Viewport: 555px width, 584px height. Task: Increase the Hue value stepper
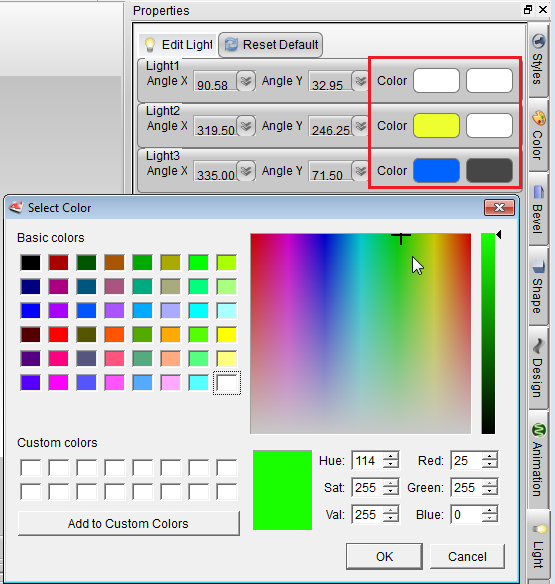[x=390, y=456]
